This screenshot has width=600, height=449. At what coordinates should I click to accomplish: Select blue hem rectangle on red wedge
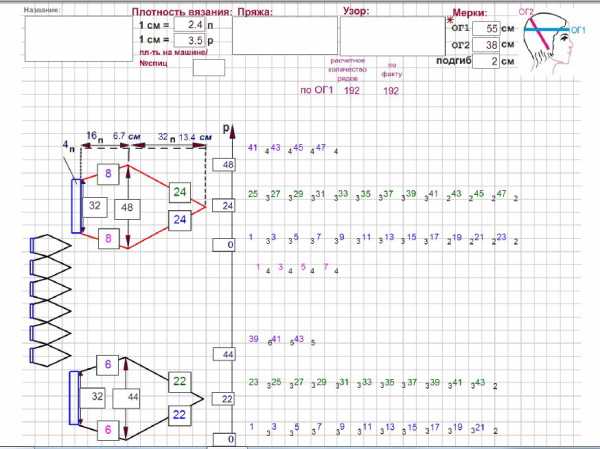77,205
